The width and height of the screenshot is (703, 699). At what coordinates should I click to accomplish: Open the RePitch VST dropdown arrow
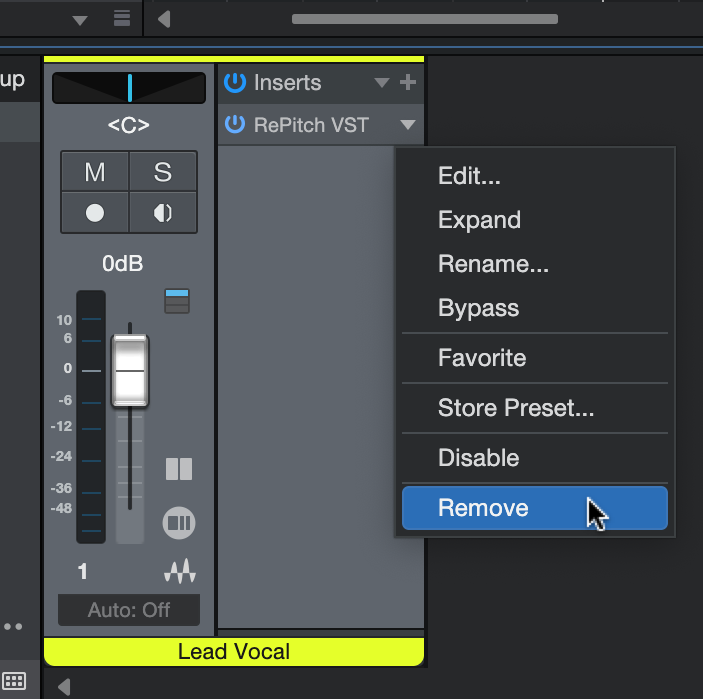tap(407, 126)
